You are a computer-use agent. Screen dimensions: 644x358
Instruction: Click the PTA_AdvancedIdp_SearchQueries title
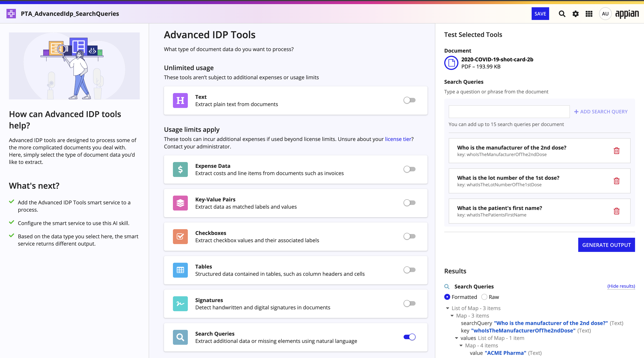(70, 14)
